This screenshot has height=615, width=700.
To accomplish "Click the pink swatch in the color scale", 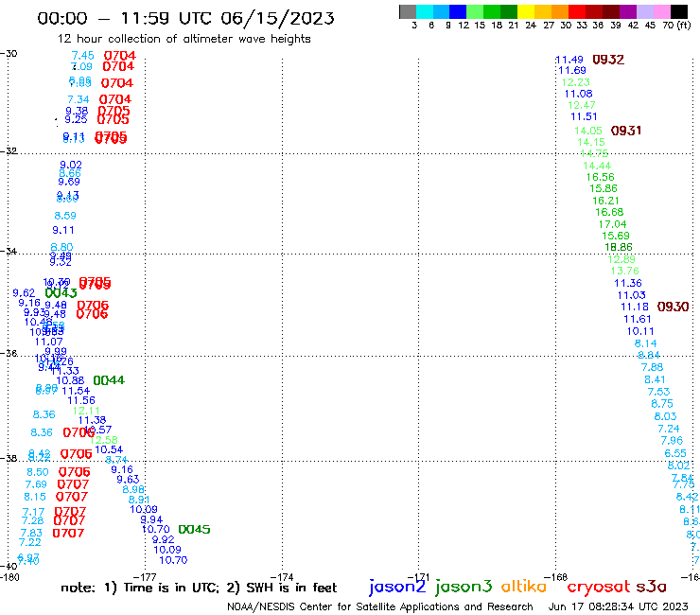I will 661,11.
